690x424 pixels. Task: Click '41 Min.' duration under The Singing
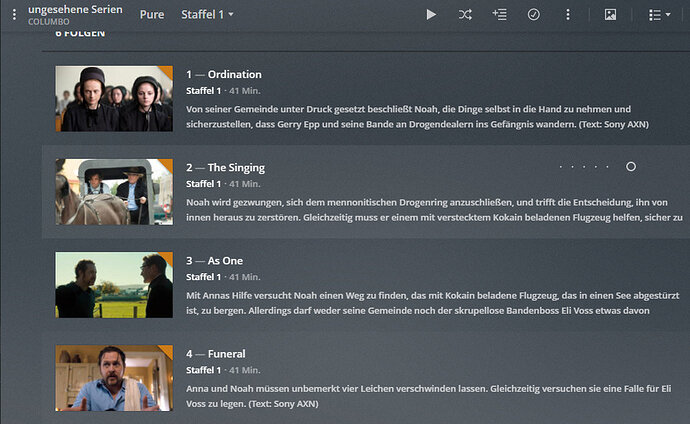245,184
